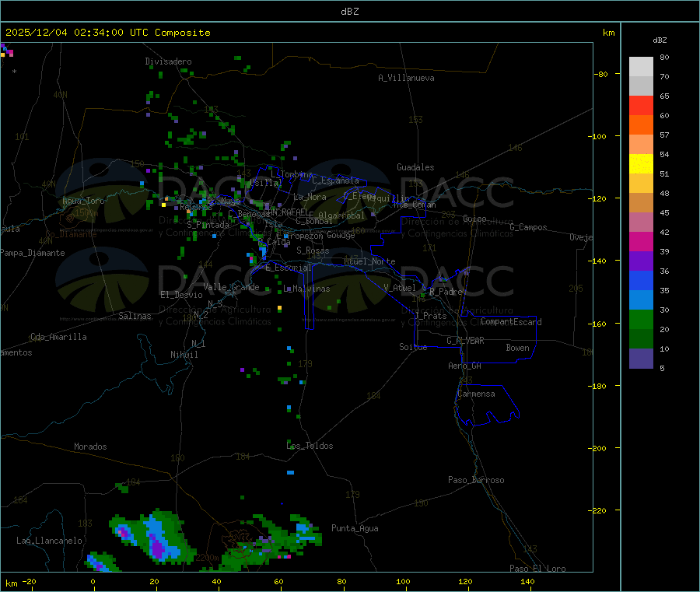This screenshot has width=700, height=592.
Task: Click the magenta 39-42 dBZ swatch
Action: click(x=641, y=241)
